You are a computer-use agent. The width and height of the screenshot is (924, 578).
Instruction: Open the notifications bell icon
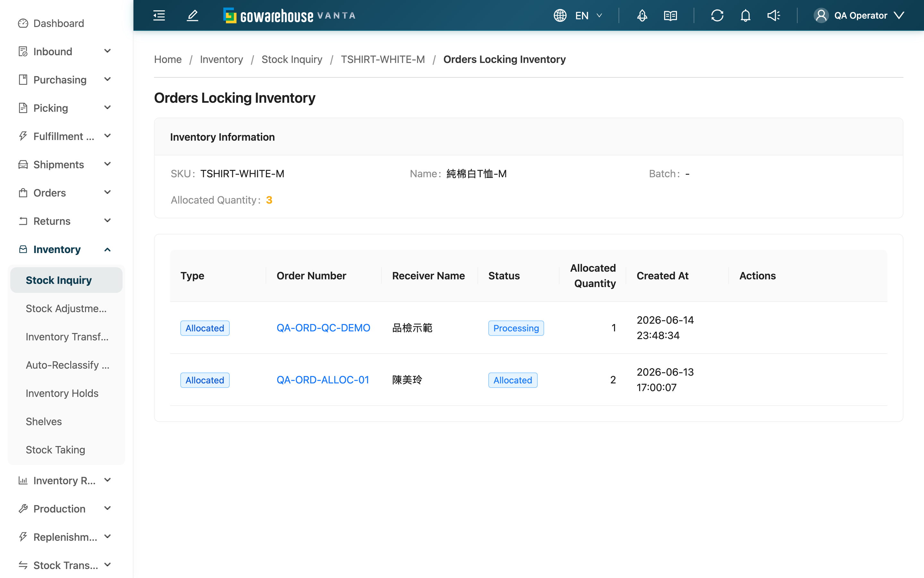(x=745, y=15)
